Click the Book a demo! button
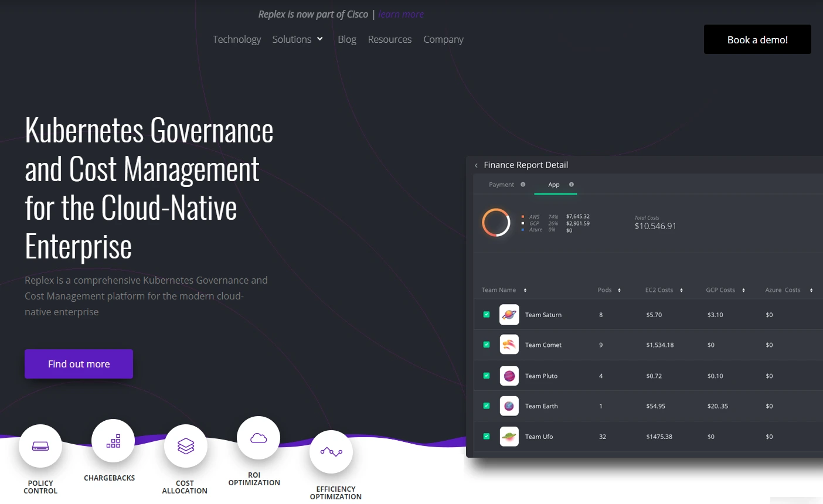The width and height of the screenshot is (823, 504). pyautogui.click(x=757, y=39)
